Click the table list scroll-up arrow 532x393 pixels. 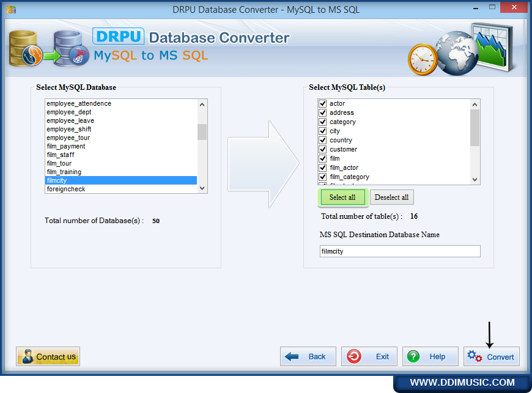click(x=475, y=105)
